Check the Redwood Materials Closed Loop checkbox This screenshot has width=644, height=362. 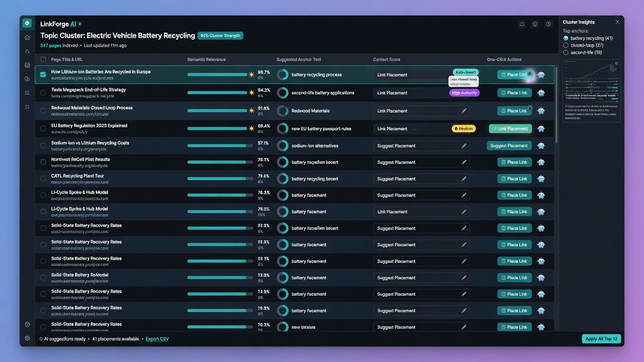[x=43, y=111]
